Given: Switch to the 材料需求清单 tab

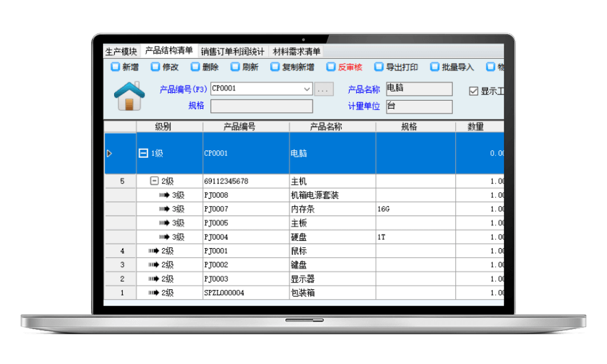Looking at the screenshot, I should [x=296, y=52].
